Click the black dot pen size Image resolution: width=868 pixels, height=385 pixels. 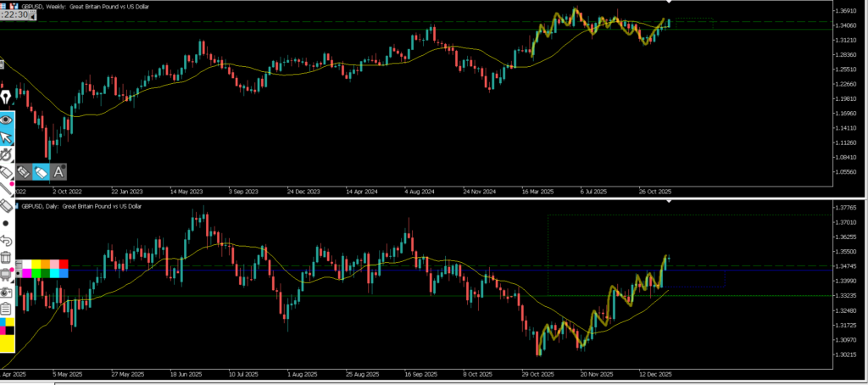7,223
